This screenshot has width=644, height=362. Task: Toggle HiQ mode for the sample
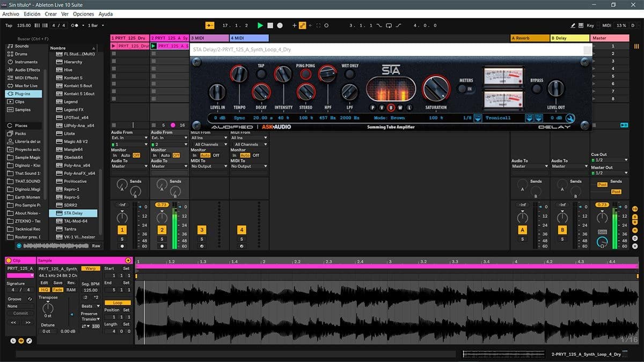[x=45, y=290]
